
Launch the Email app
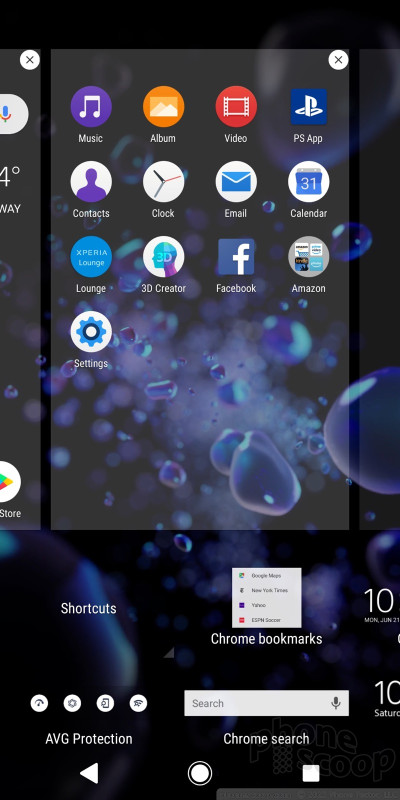click(x=236, y=182)
